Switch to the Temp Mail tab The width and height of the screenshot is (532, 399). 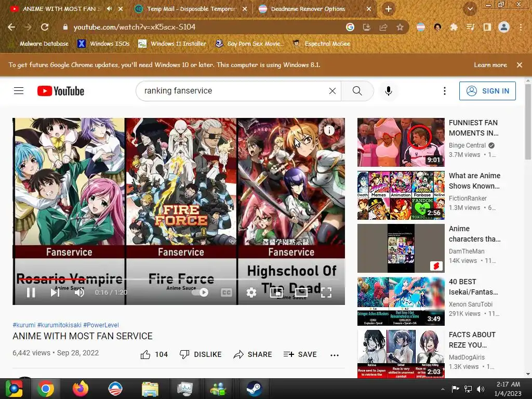190,9
